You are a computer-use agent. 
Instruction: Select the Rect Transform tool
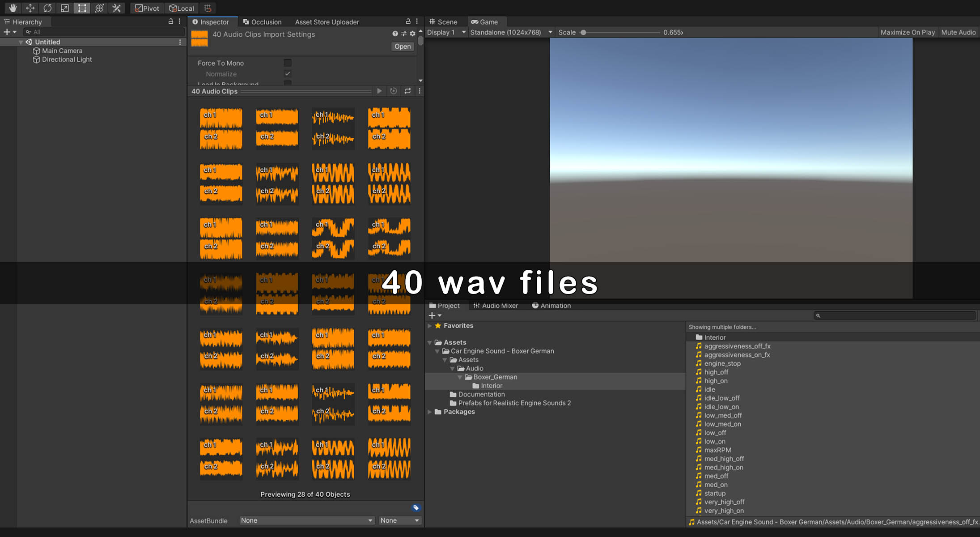tap(82, 8)
